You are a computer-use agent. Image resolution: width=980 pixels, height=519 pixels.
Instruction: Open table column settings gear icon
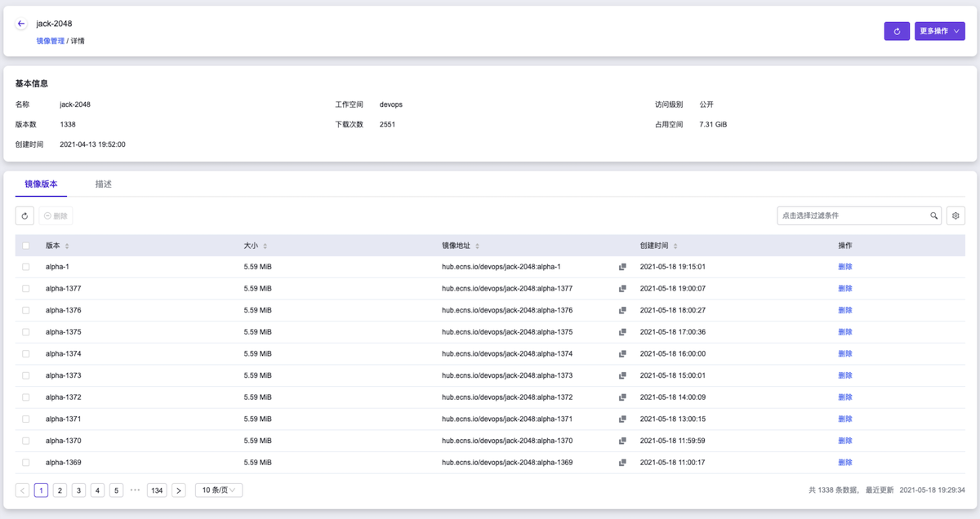point(955,216)
